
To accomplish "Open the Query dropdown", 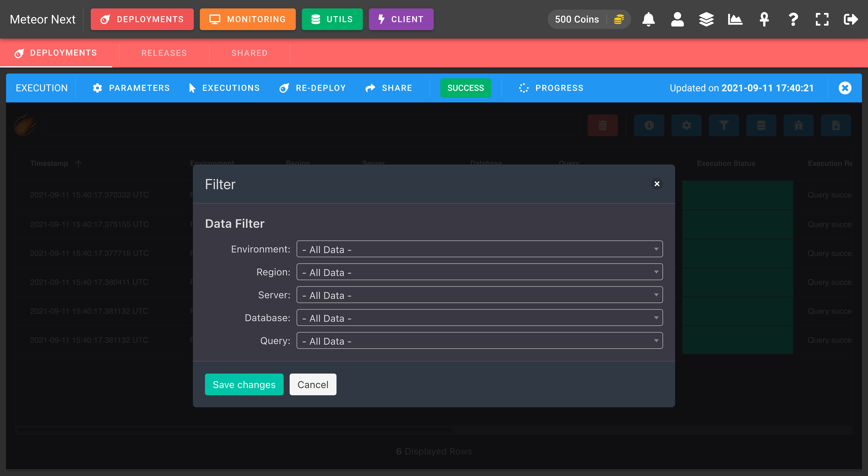I will [x=480, y=341].
